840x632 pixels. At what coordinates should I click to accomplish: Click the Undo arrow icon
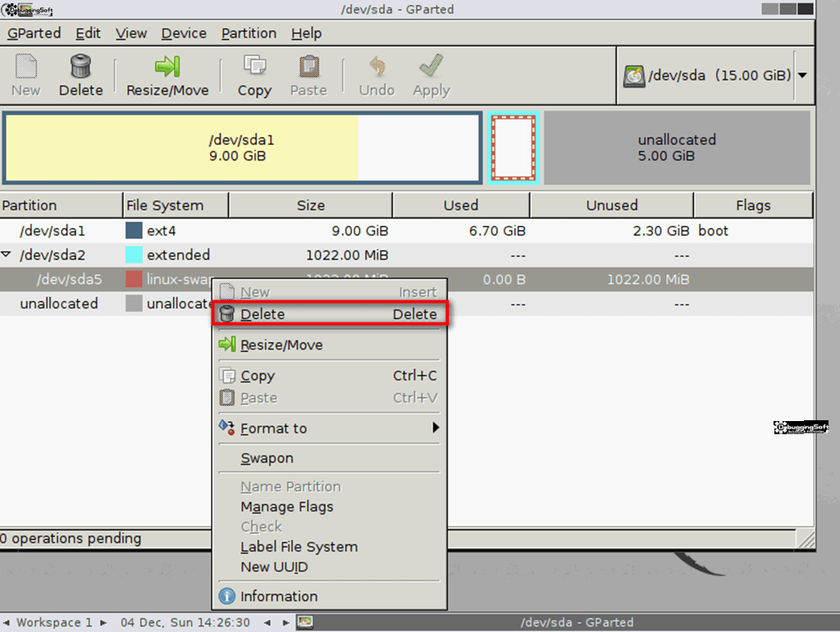pos(377,66)
